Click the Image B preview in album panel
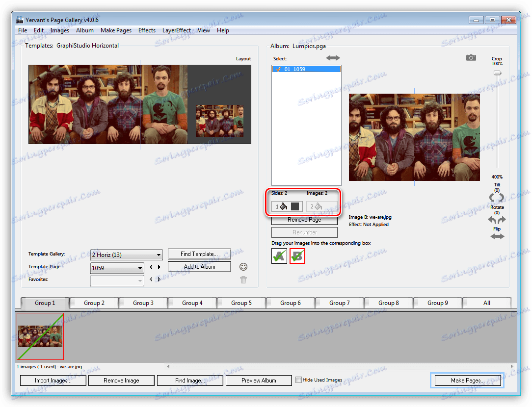The height and width of the screenshot is (407, 532). pyautogui.click(x=414, y=137)
